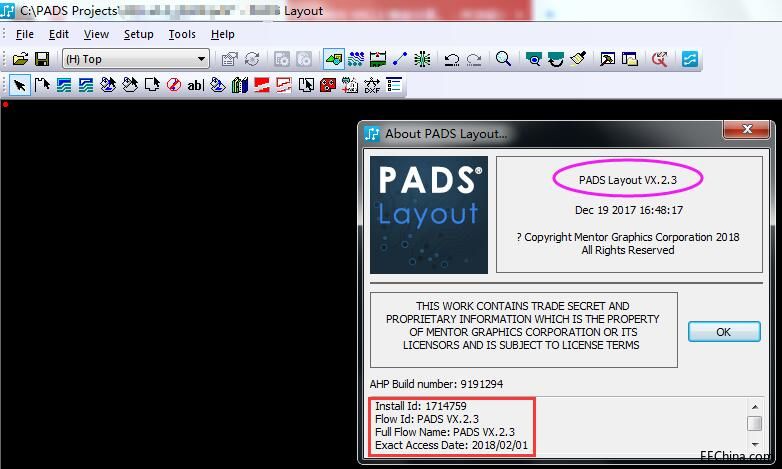The width and height of the screenshot is (782, 469).
Task: Click the 'Dec 19 2017 16:48:17' build date
Action: 629,210
